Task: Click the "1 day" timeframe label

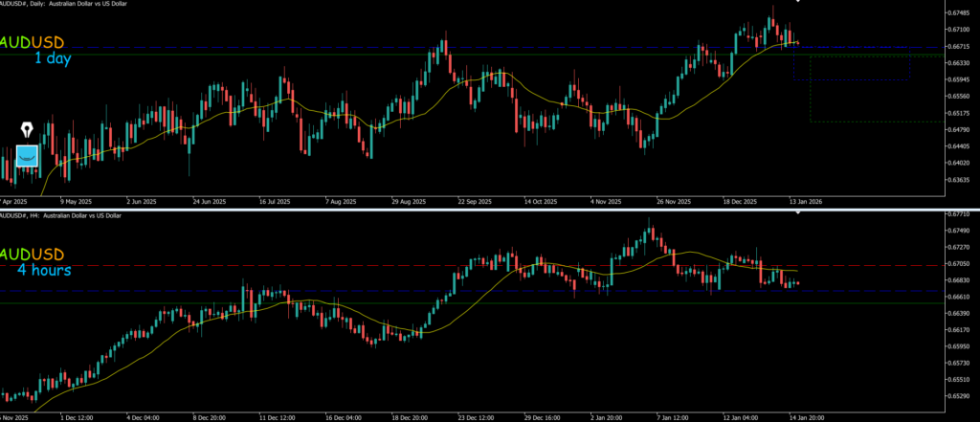Action: [x=53, y=59]
